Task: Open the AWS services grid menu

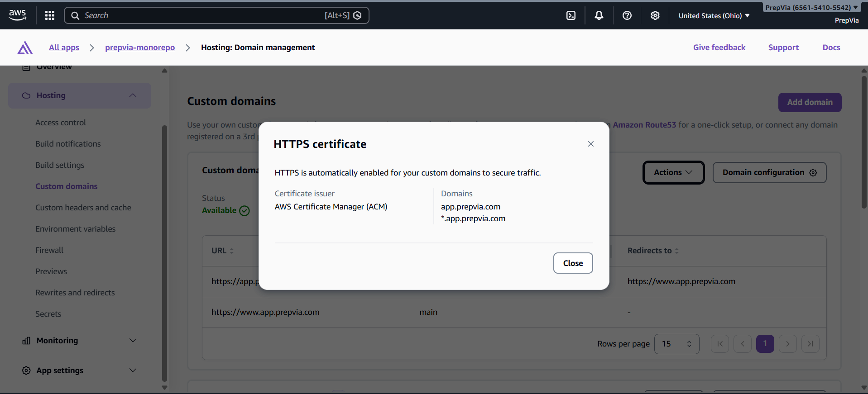Action: [50, 15]
